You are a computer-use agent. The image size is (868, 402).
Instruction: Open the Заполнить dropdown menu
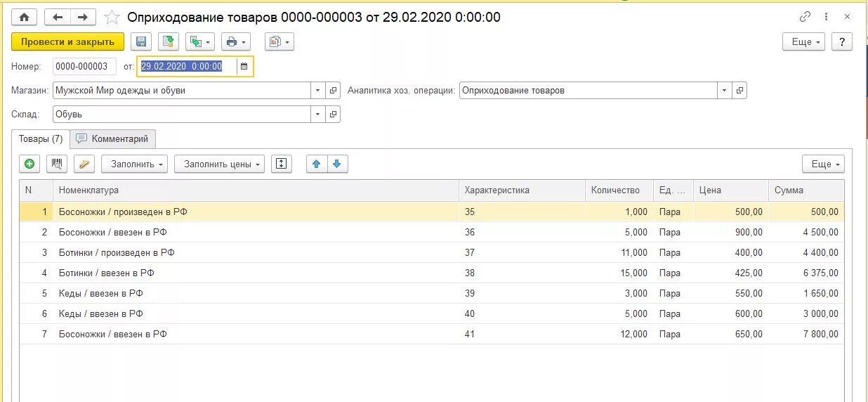point(134,164)
